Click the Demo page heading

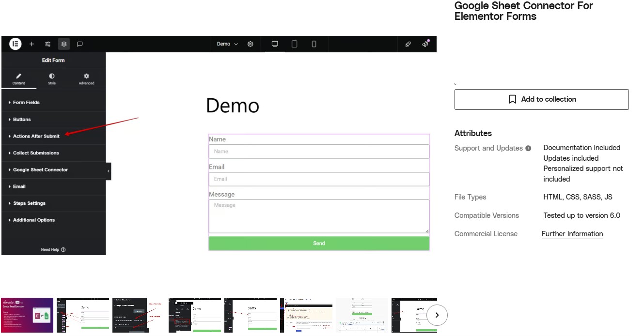click(233, 106)
